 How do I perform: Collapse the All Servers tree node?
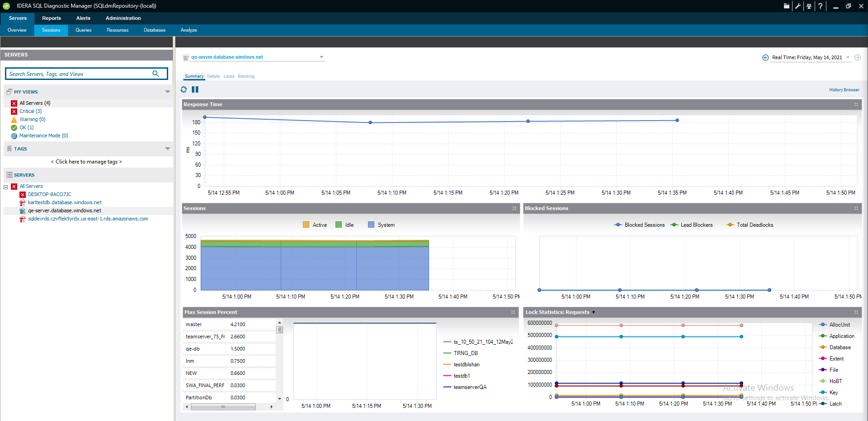(6, 187)
